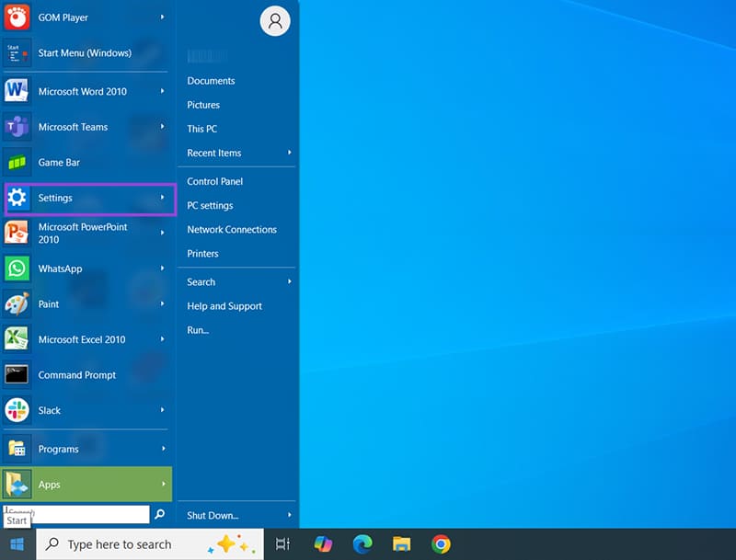Click the 'Command Prompt' label
This screenshot has height=560, width=736.
coord(77,375)
